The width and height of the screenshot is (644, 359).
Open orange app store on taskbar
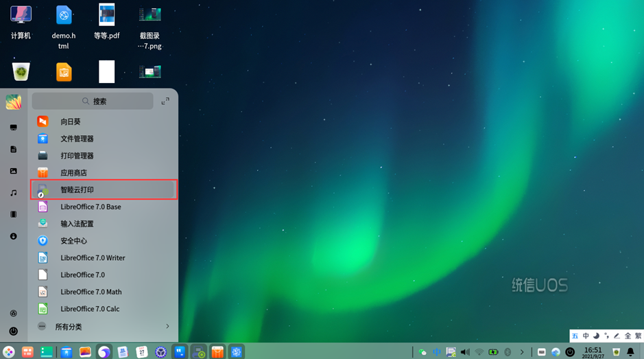tap(217, 352)
